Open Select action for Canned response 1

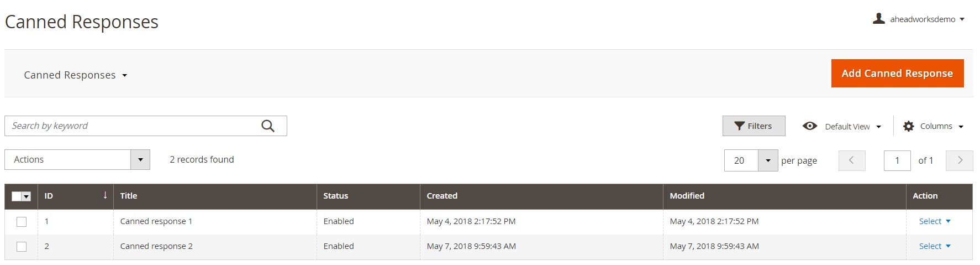tap(935, 221)
